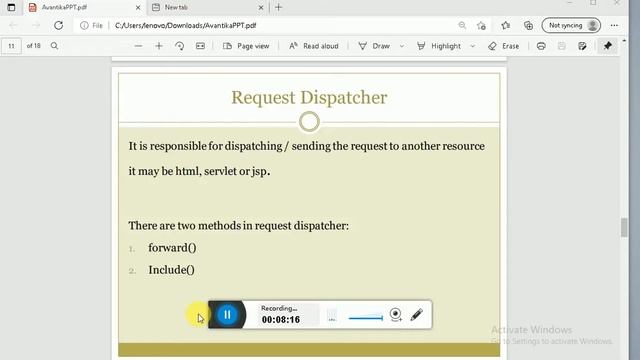Add this page to favorites

[x=481, y=26]
